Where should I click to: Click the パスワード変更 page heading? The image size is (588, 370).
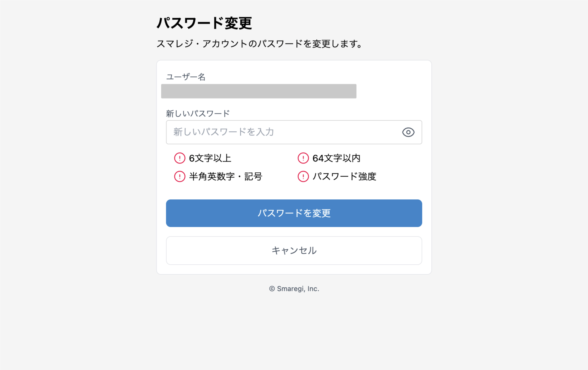click(204, 23)
